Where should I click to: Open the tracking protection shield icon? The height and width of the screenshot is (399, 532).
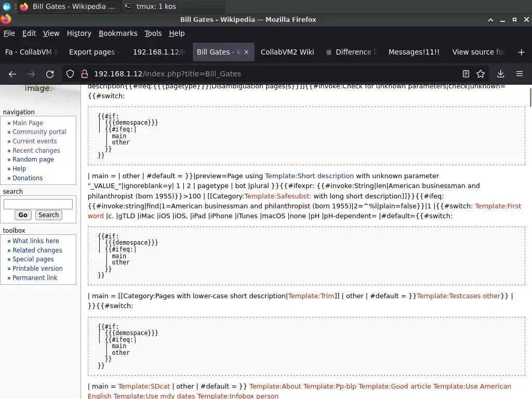70,74
